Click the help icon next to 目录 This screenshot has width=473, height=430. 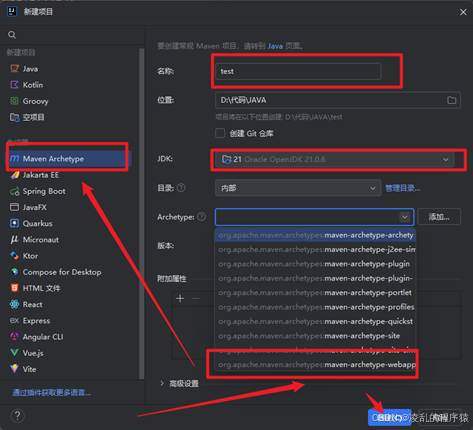point(181,188)
